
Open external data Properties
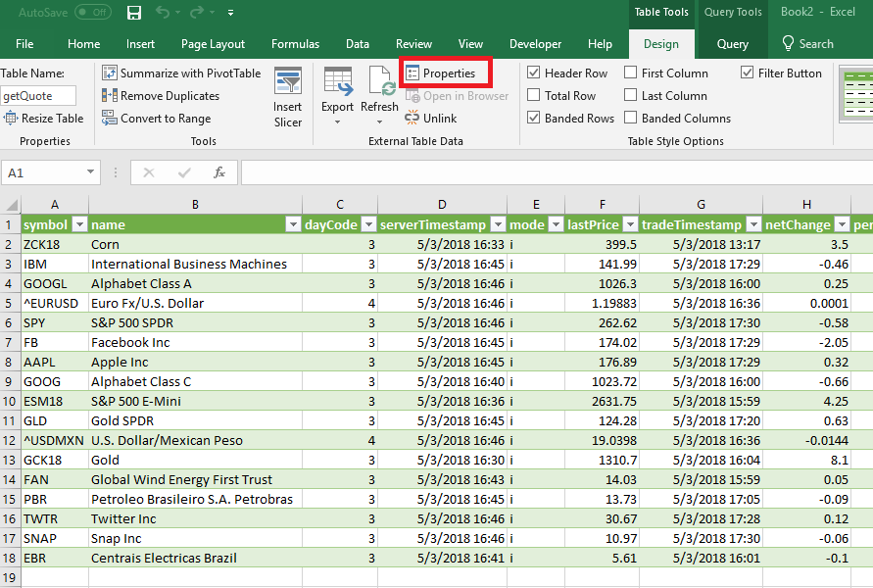[x=440, y=73]
